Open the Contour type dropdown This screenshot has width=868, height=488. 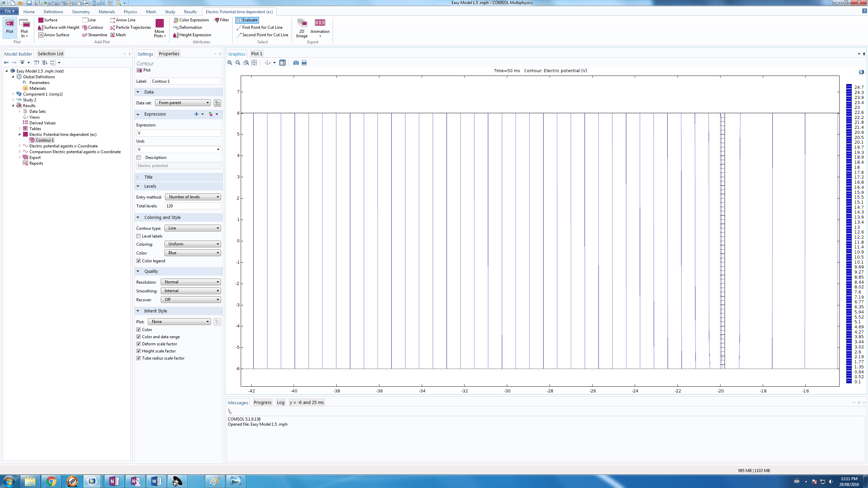(193, 228)
